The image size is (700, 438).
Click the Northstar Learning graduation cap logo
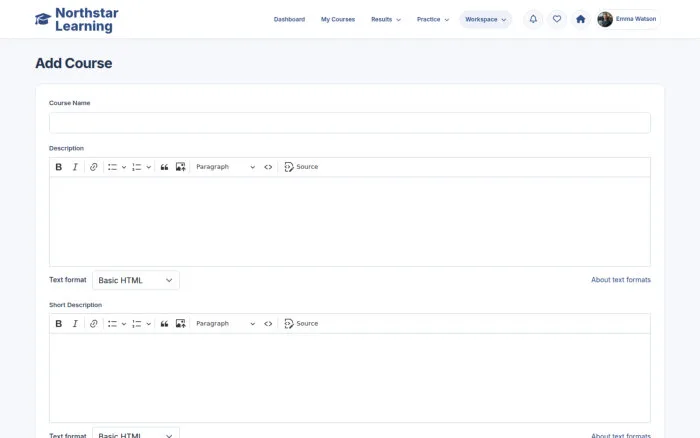[x=43, y=19]
